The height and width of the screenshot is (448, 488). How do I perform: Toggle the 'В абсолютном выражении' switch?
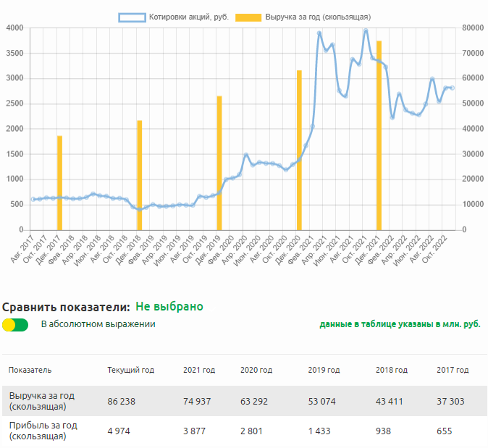click(x=15, y=325)
